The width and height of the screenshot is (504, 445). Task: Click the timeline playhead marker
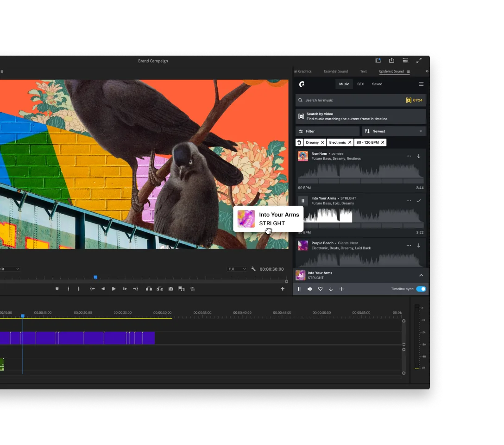(x=23, y=316)
